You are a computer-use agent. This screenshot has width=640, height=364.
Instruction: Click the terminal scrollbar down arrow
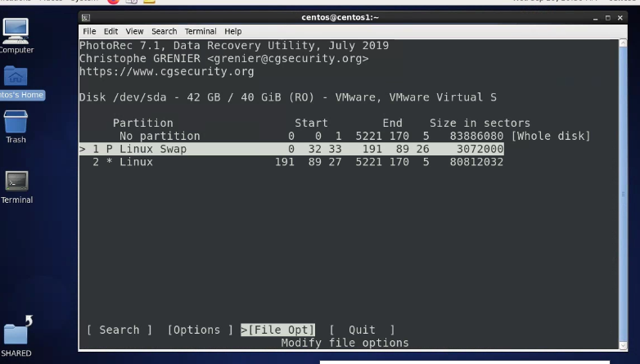point(623,346)
